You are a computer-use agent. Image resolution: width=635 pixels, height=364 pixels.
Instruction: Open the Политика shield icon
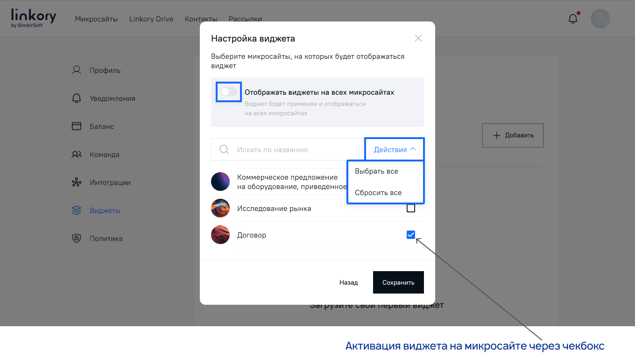[x=76, y=238]
